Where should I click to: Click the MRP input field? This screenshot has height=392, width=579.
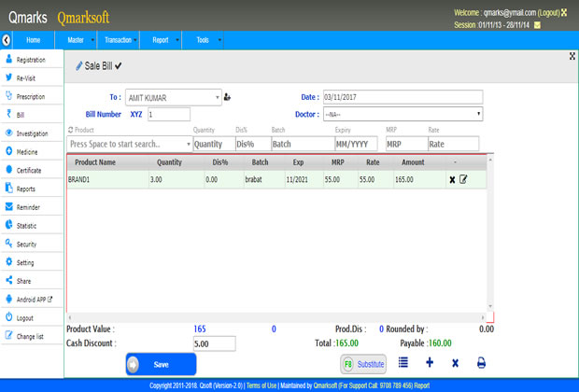click(x=407, y=144)
